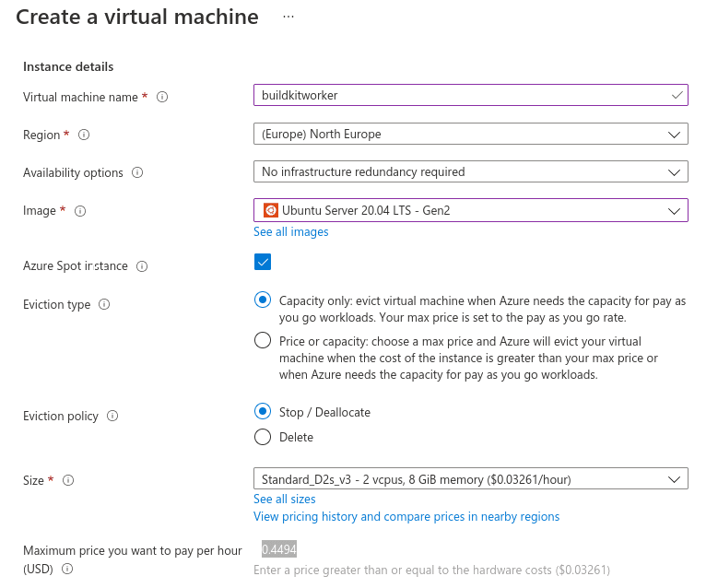718x588 pixels.
Task: Click the See all images link
Action: coord(291,231)
